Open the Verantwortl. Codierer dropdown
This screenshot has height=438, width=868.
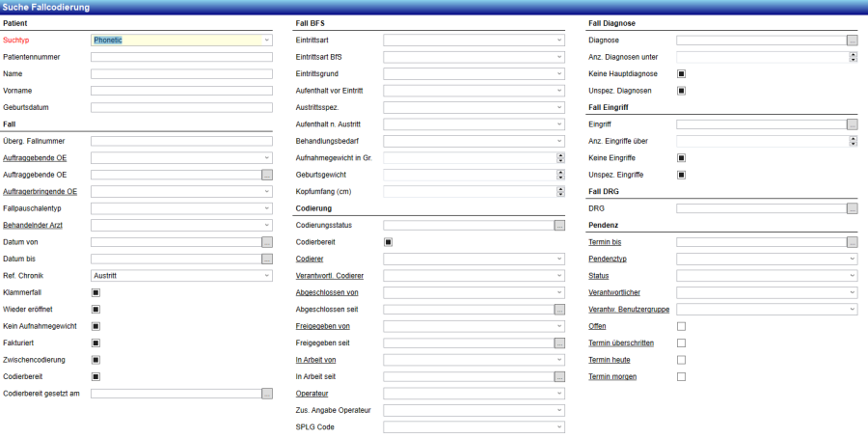click(x=474, y=276)
